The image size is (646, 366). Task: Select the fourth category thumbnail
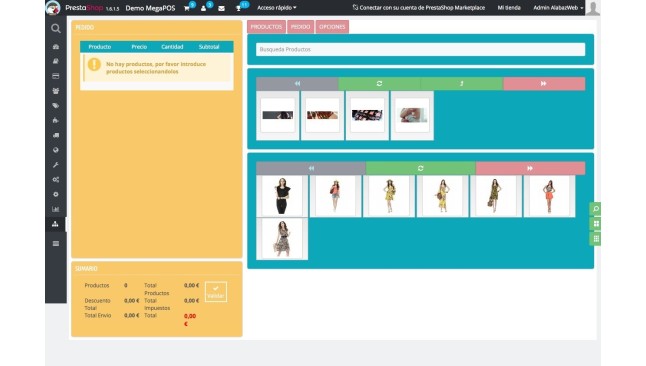412,116
